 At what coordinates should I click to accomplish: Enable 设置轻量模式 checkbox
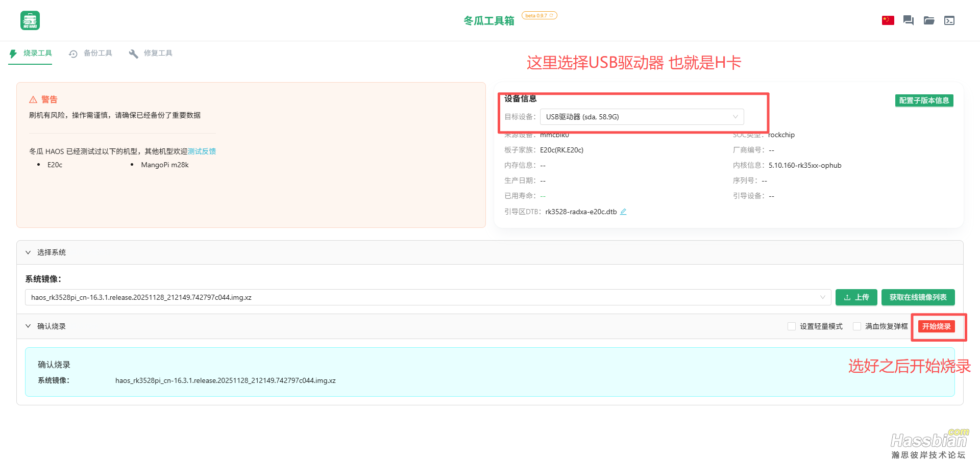pos(792,326)
